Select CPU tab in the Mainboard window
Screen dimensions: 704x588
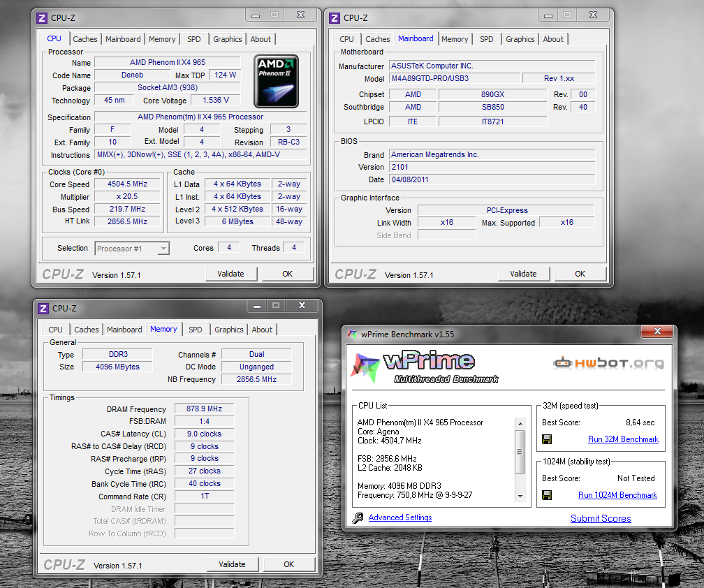346,39
